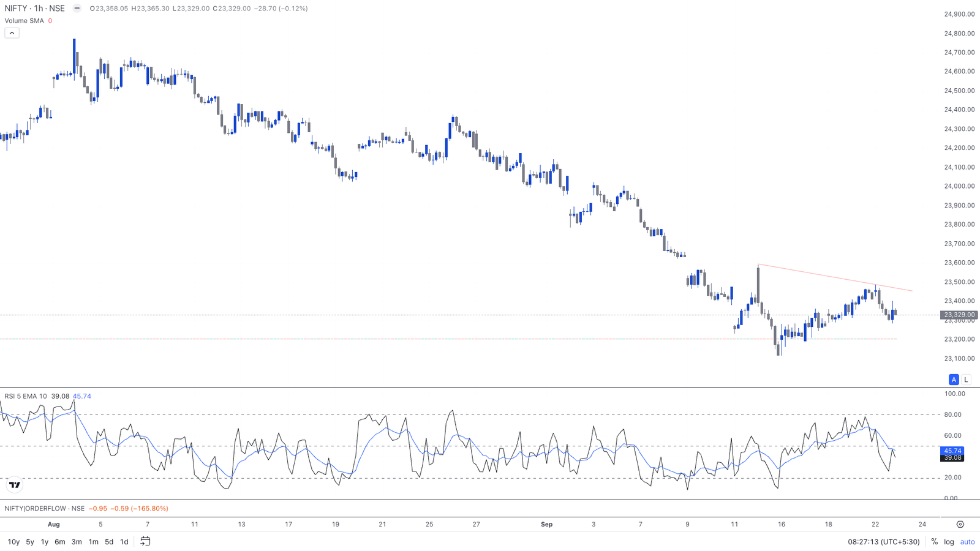Click the 20.00 RSI scale label
The width and height of the screenshot is (980, 551).
pos(952,478)
